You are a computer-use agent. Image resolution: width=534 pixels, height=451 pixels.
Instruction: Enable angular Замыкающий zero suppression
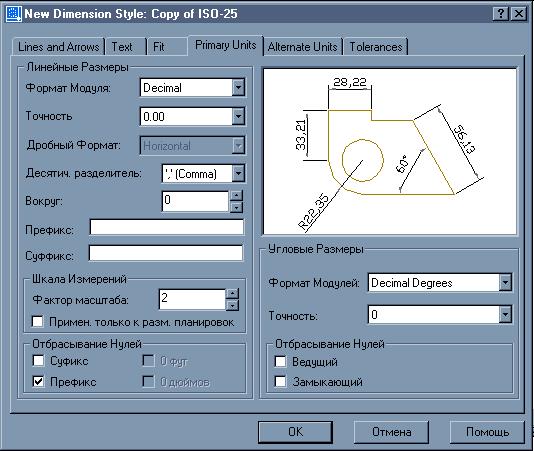pyautogui.click(x=280, y=382)
